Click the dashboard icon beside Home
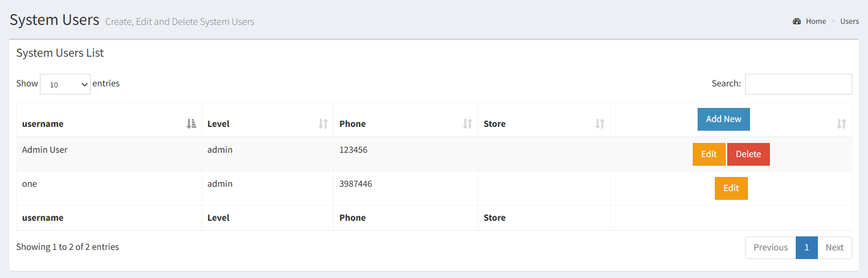This screenshot has height=278, width=868. point(797,21)
